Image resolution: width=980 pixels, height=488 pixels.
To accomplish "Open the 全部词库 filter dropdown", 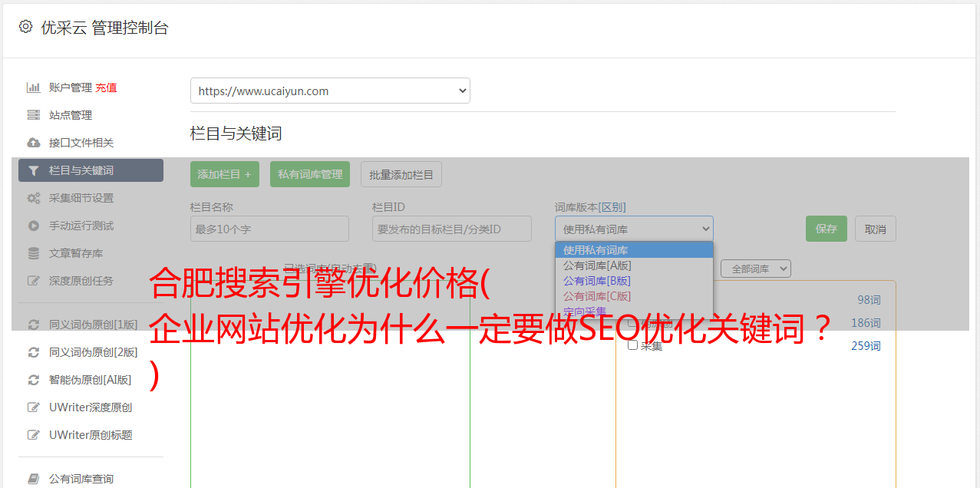I will 756,269.
